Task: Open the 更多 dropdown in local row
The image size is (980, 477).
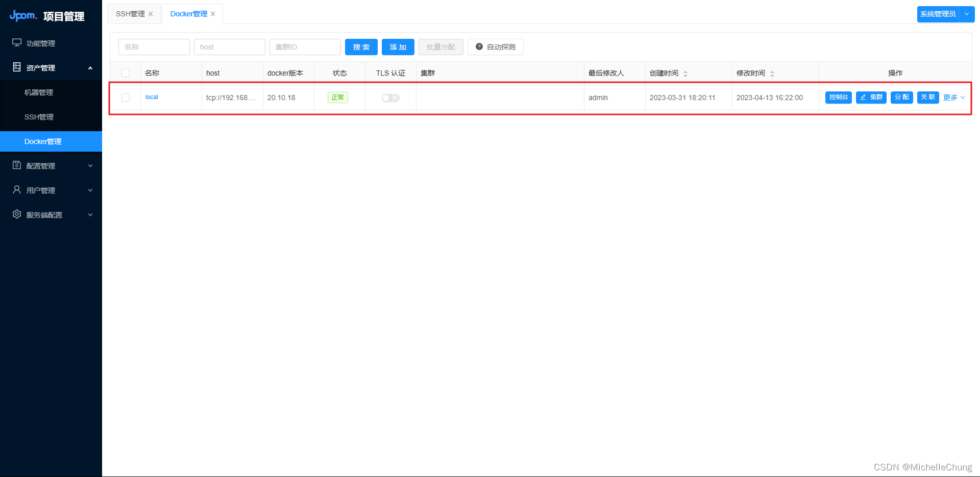Action: coord(954,98)
